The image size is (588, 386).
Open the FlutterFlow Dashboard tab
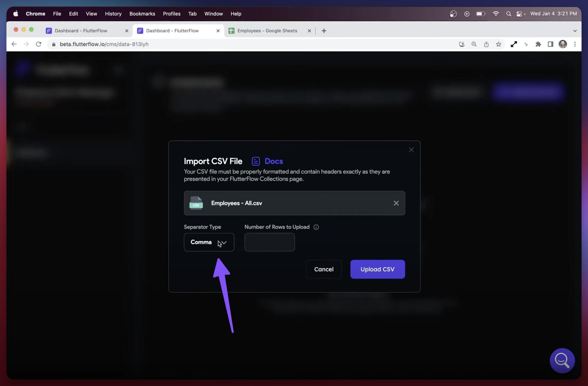click(81, 31)
